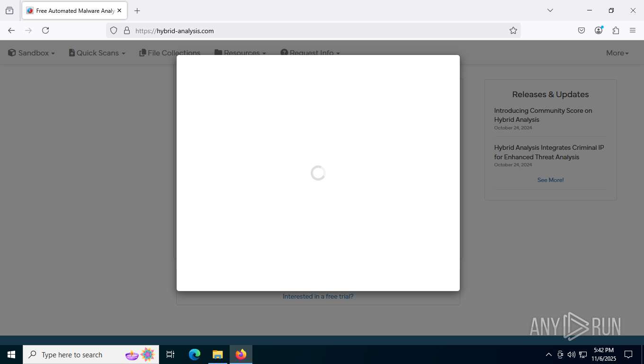Click the Meet Now tray icon
The height and width of the screenshot is (364, 644).
[560, 355]
